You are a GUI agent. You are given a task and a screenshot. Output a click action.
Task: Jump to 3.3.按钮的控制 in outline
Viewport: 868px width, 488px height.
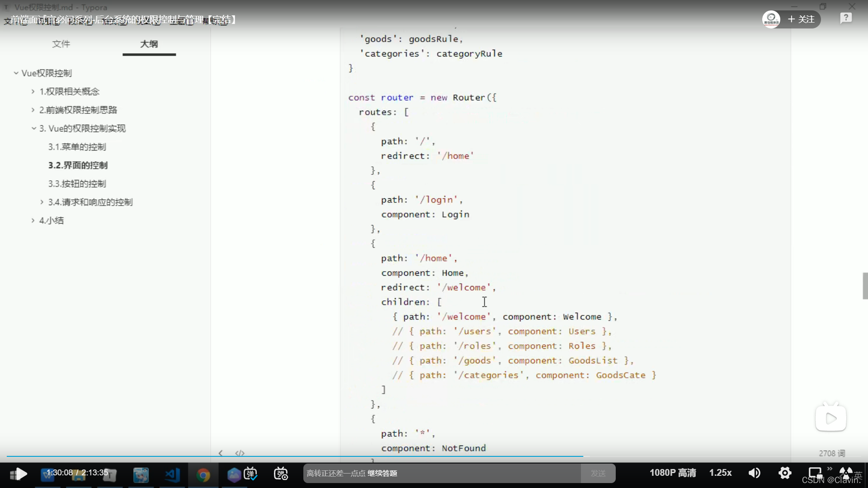(x=77, y=184)
